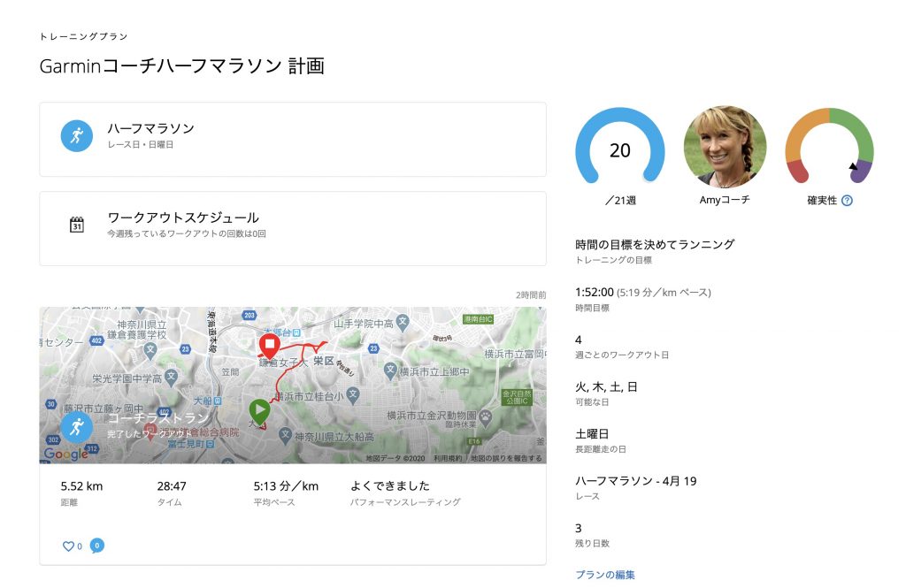906x588 pixels.
Task: Click the 残り日数 label
Action: click(592, 544)
